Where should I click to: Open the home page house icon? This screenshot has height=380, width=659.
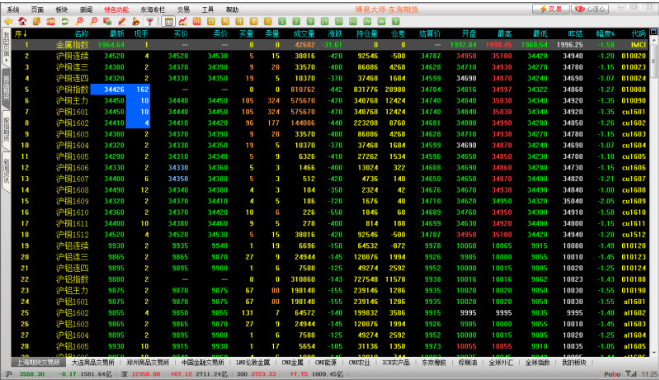click(22, 21)
